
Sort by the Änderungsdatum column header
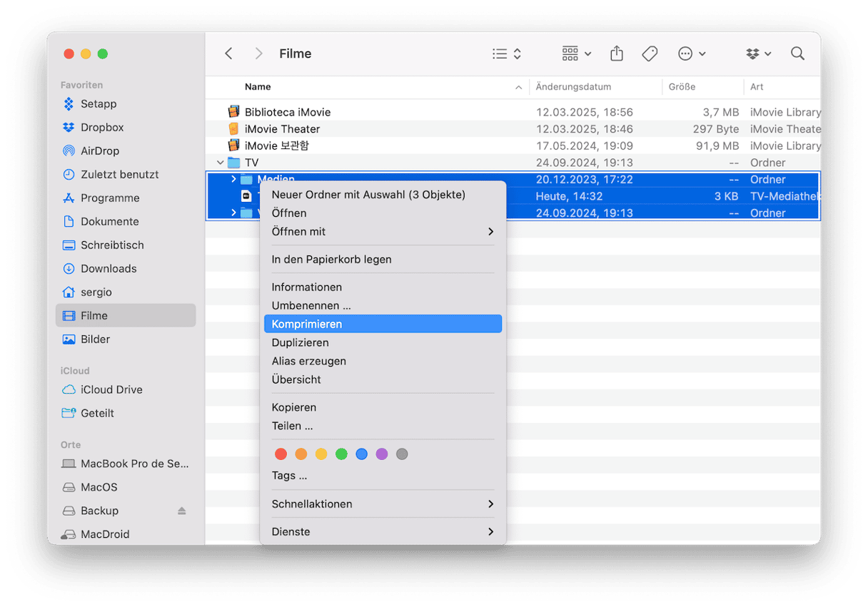pos(573,87)
